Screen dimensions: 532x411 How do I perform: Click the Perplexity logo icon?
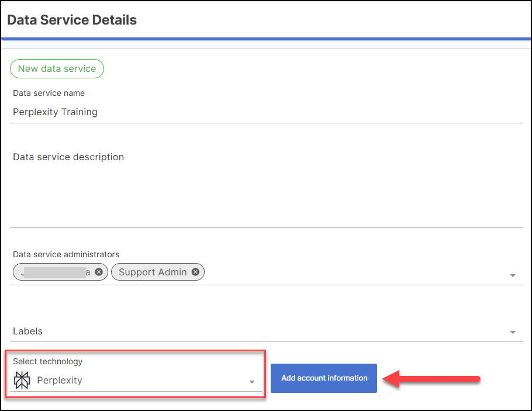point(22,380)
